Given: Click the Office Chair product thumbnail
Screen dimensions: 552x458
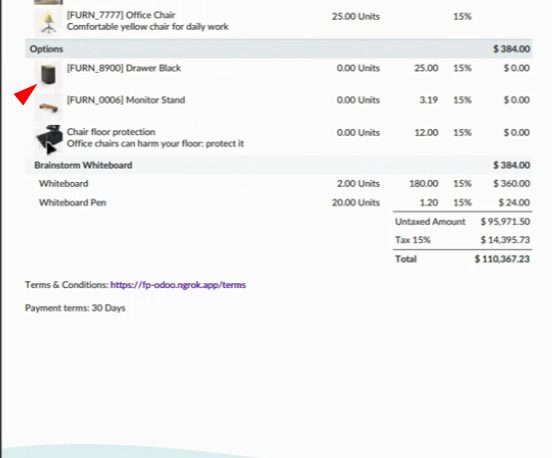Looking at the screenshot, I should 48,23.
